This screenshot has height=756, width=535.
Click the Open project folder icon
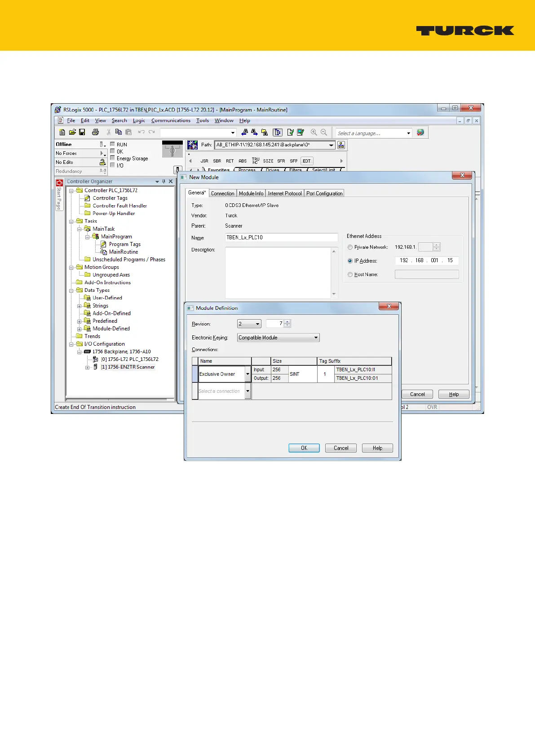point(72,132)
